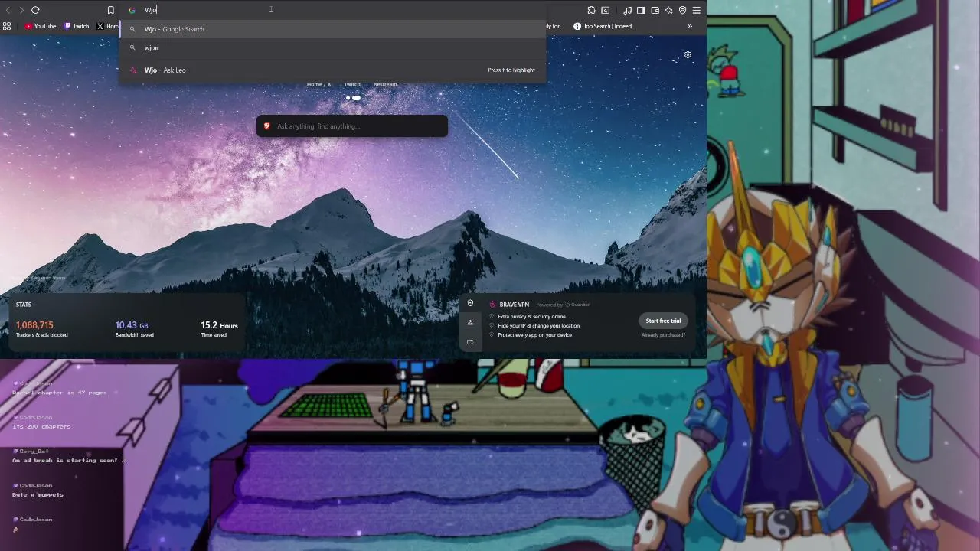The height and width of the screenshot is (551, 980).
Task: Reload the page with the refresh icon
Action: (x=35, y=10)
